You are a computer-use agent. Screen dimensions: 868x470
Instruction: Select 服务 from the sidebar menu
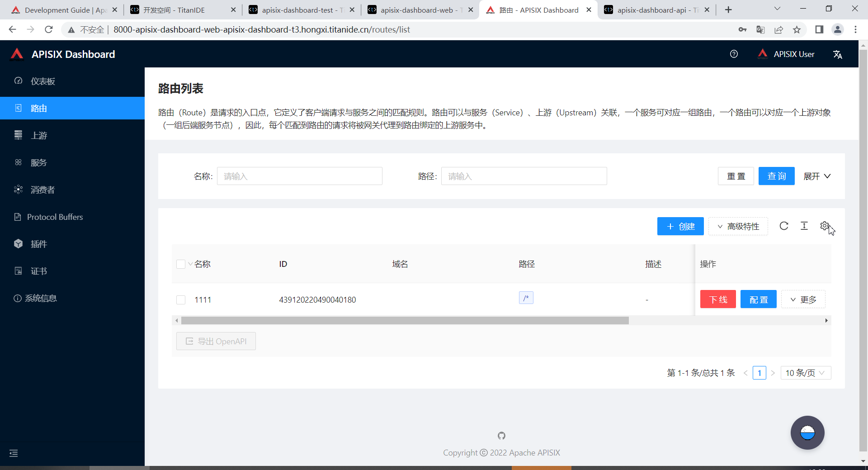[18, 162]
